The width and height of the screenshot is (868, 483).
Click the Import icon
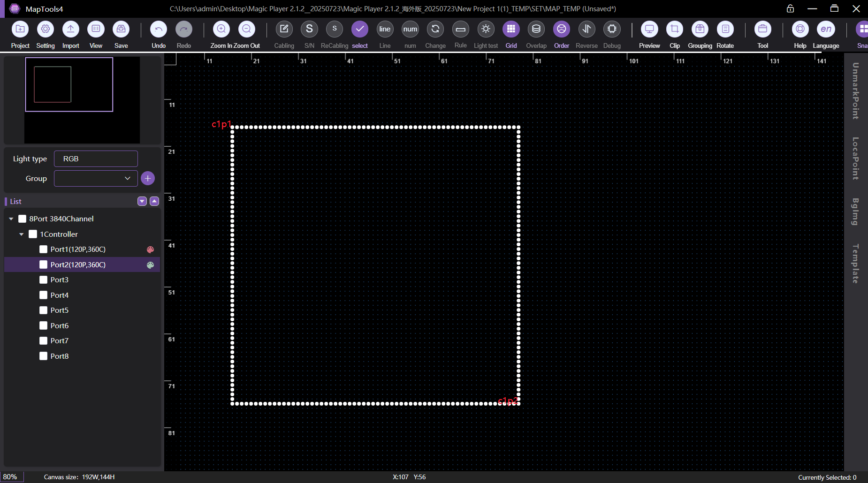tap(71, 29)
